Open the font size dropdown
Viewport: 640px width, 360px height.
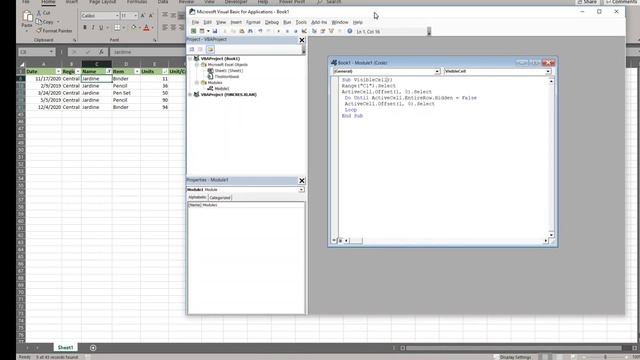point(136,16)
